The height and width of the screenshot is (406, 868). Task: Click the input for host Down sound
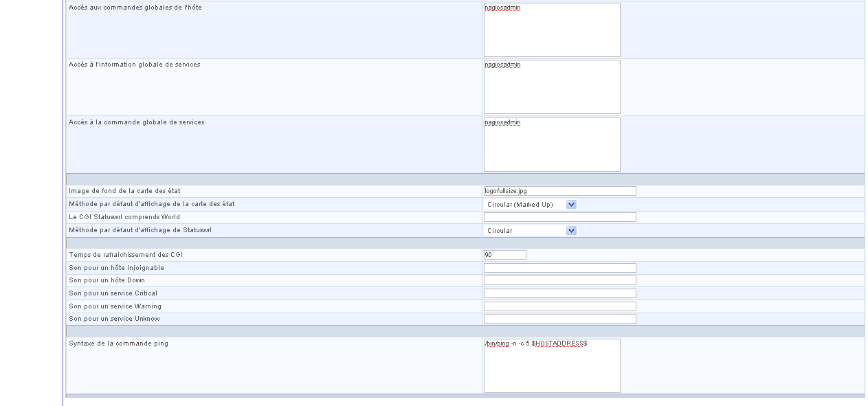pos(559,280)
